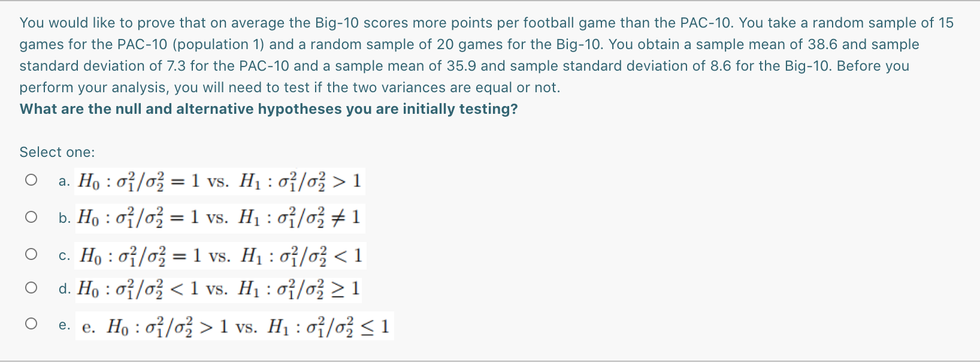Click option c formula with H1 less than 1
This screenshot has width=980, height=363.
tap(221, 256)
